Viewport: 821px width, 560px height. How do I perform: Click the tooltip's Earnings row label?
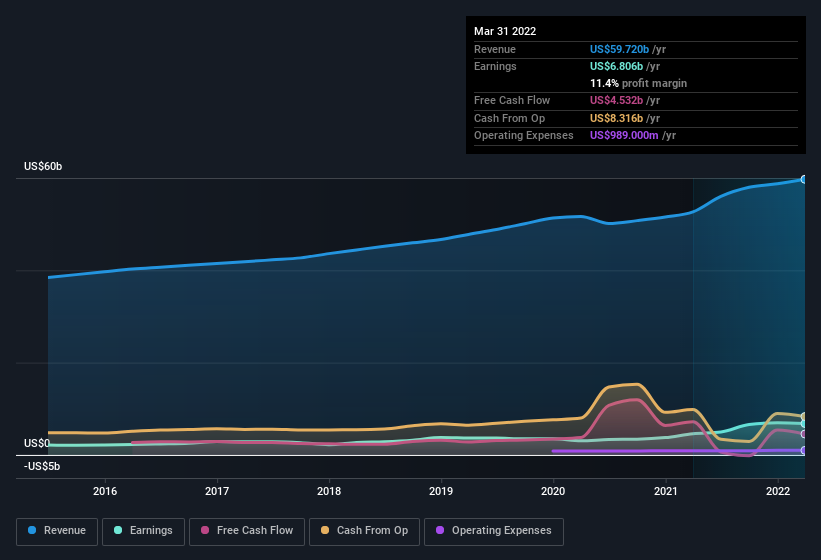click(495, 66)
